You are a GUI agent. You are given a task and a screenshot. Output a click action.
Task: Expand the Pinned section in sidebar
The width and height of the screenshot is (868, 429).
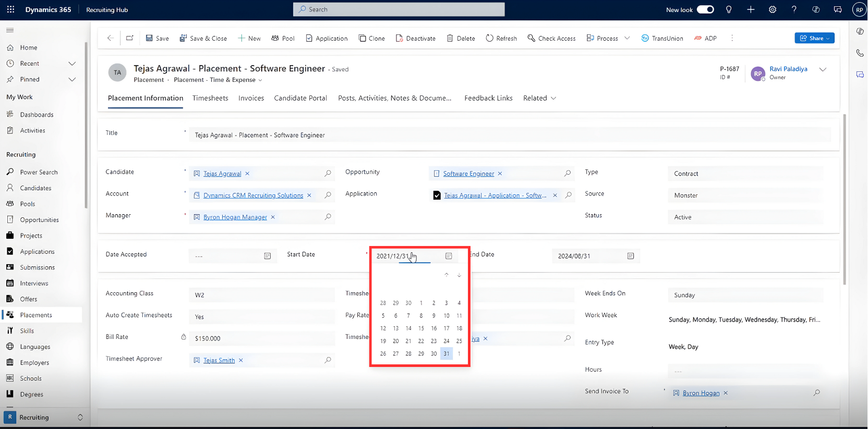[72, 79]
